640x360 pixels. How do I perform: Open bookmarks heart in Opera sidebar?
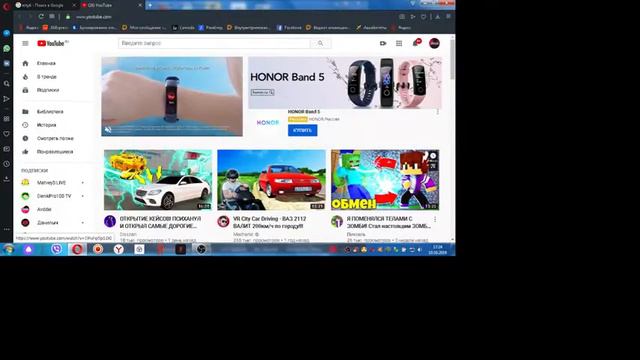click(7, 134)
